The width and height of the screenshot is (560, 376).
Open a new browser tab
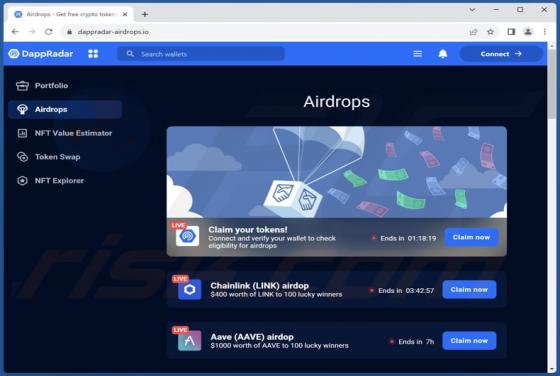[145, 14]
